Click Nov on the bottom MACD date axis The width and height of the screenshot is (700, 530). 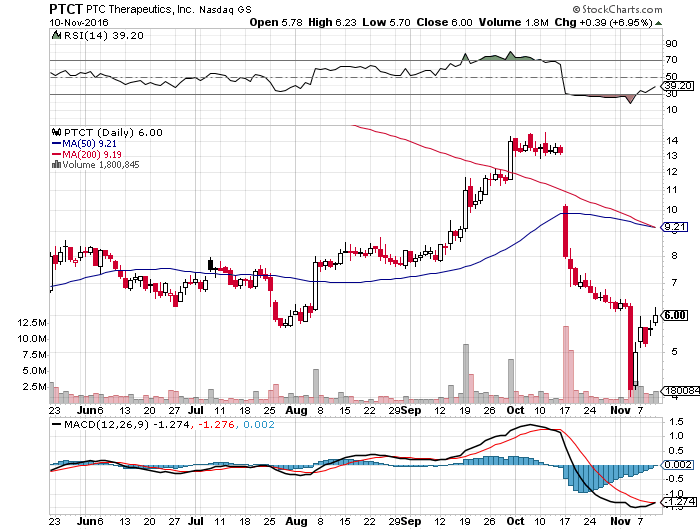pos(620,521)
